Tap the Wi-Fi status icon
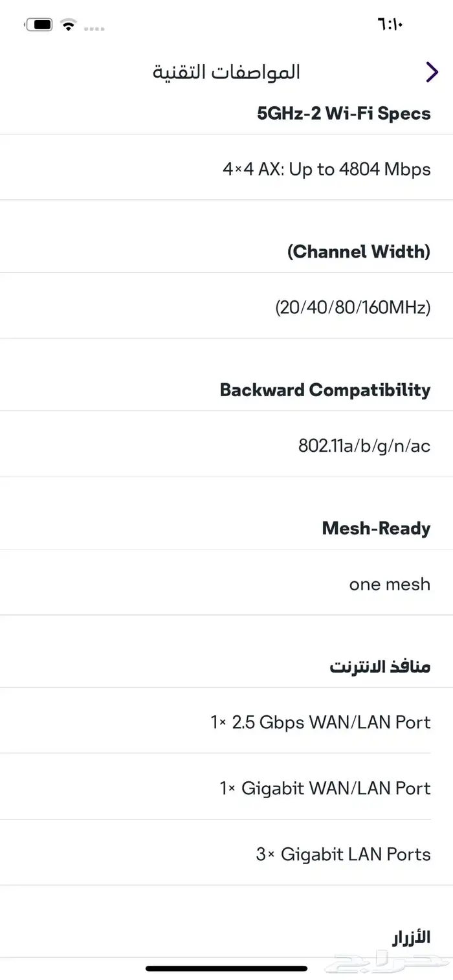Viewport: 453px width, 980px height. [69, 25]
